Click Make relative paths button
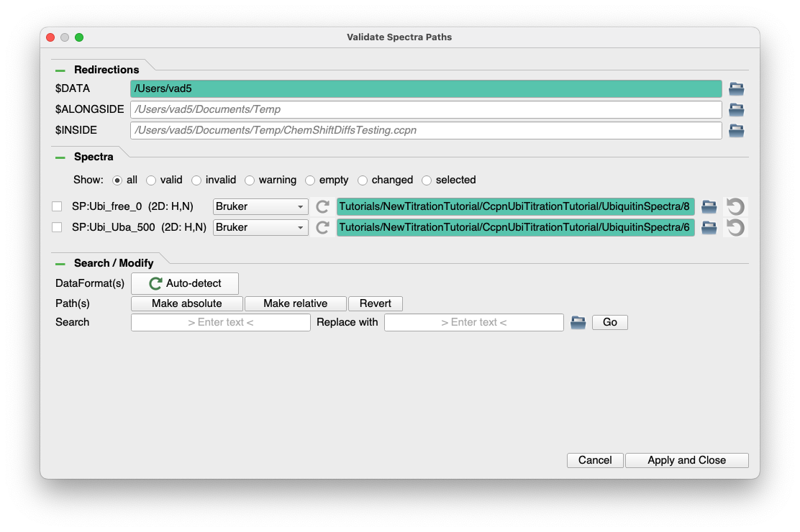 tap(296, 303)
